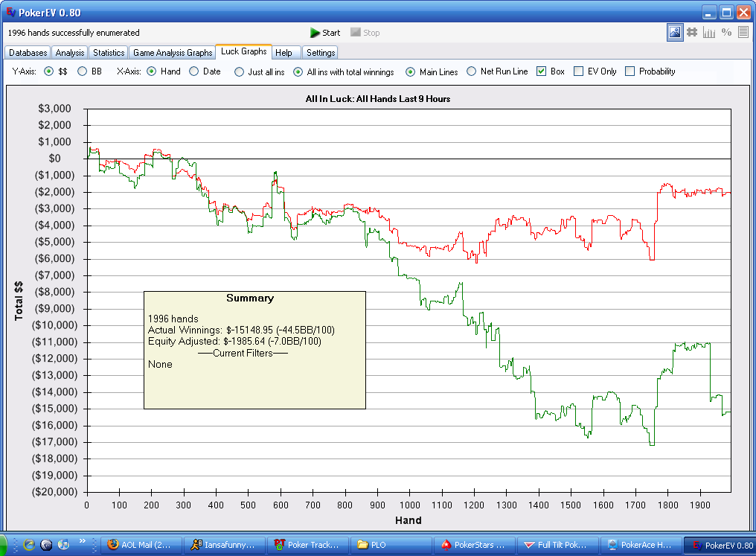The height and width of the screenshot is (556, 756).
Task: Click the text list view icon
Action: point(743,32)
